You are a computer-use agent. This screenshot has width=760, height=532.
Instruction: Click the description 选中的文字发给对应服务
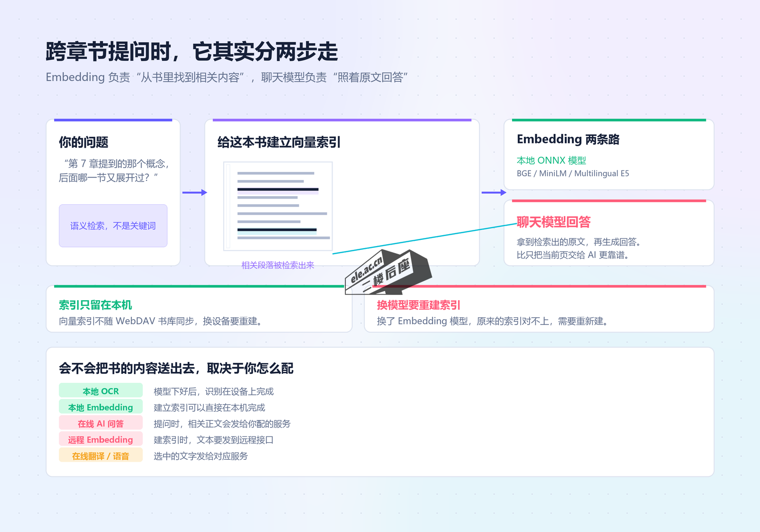pos(201,456)
